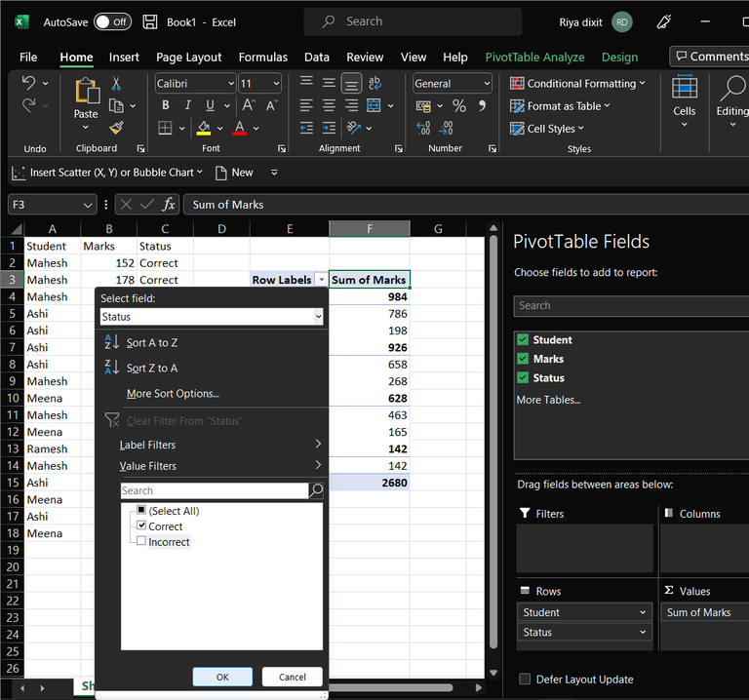Uncheck the Correct filter checkbox
Viewport: 749px width, 700px height.
[141, 526]
